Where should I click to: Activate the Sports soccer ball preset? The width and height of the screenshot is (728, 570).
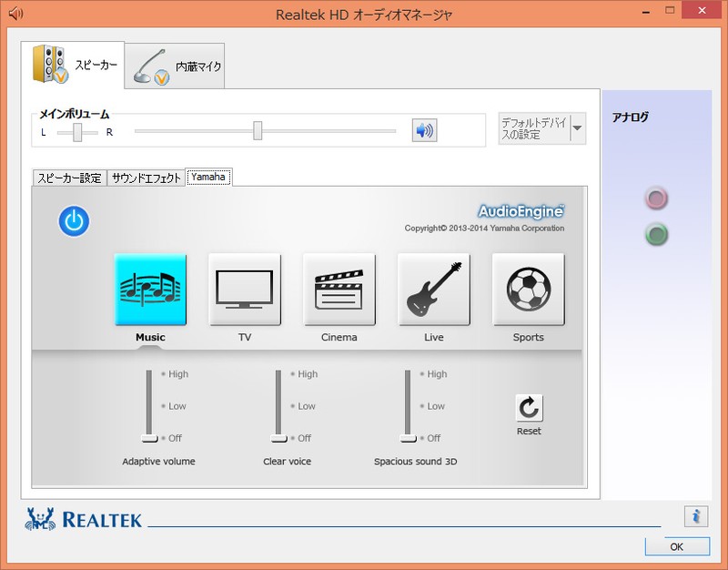pos(529,290)
